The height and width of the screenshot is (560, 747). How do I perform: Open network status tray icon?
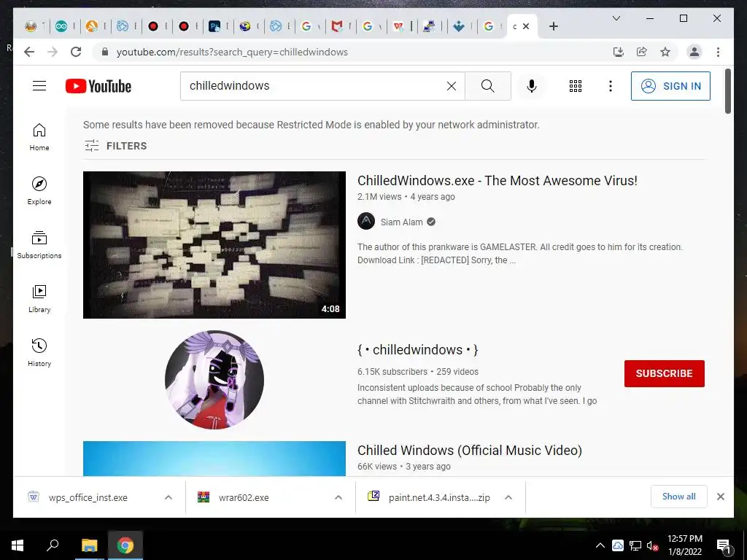(x=635, y=545)
